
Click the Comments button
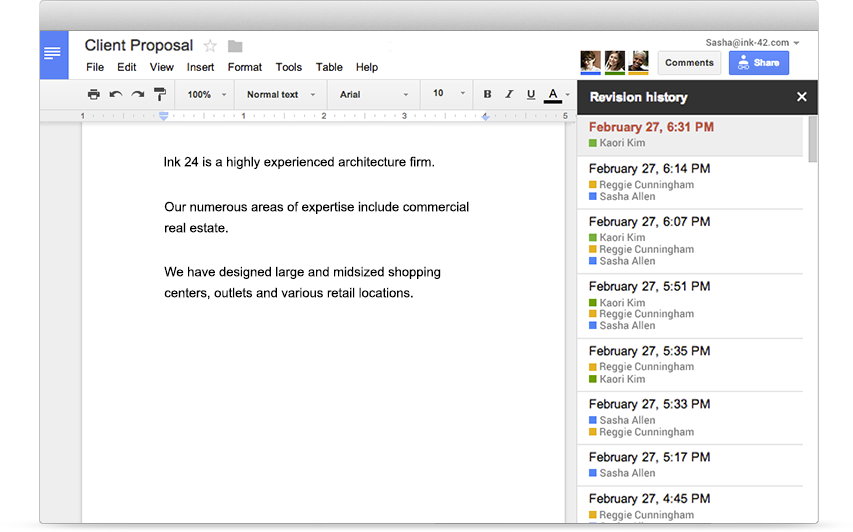point(689,63)
